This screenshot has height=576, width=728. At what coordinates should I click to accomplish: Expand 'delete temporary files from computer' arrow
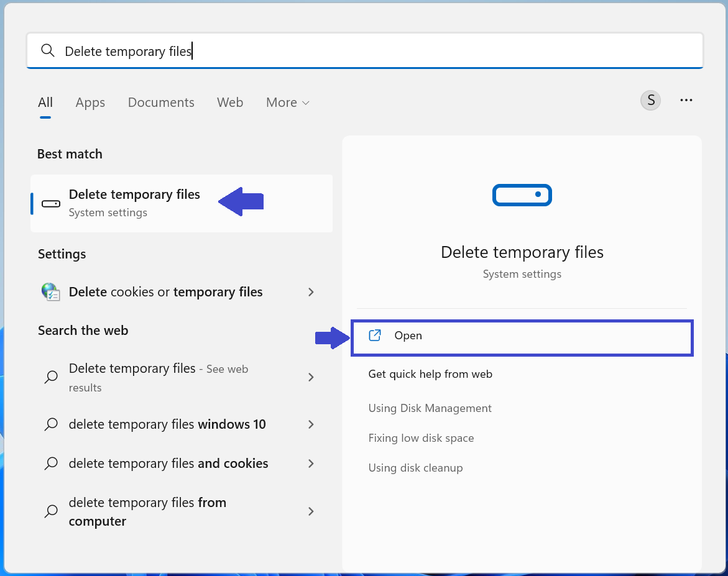[x=311, y=511]
